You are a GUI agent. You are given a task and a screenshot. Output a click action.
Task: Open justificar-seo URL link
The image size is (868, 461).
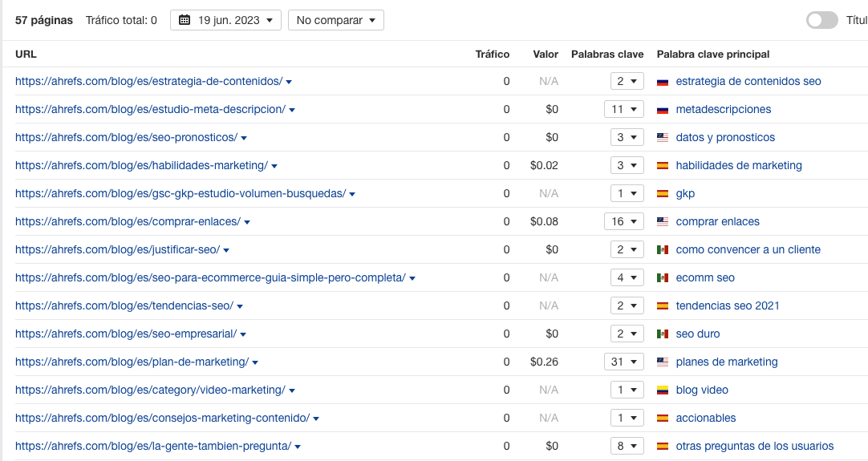coord(117,249)
